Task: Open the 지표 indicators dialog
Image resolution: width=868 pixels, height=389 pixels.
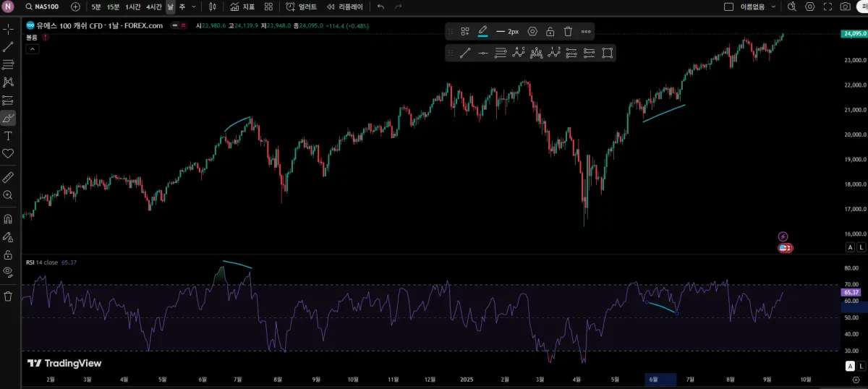Action: tap(242, 7)
